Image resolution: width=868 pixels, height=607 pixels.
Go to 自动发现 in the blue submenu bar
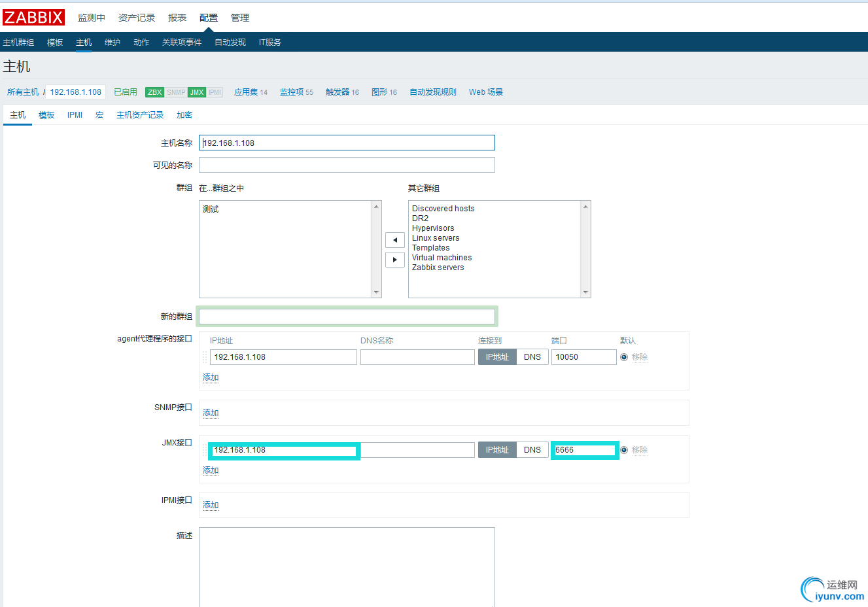pos(230,43)
